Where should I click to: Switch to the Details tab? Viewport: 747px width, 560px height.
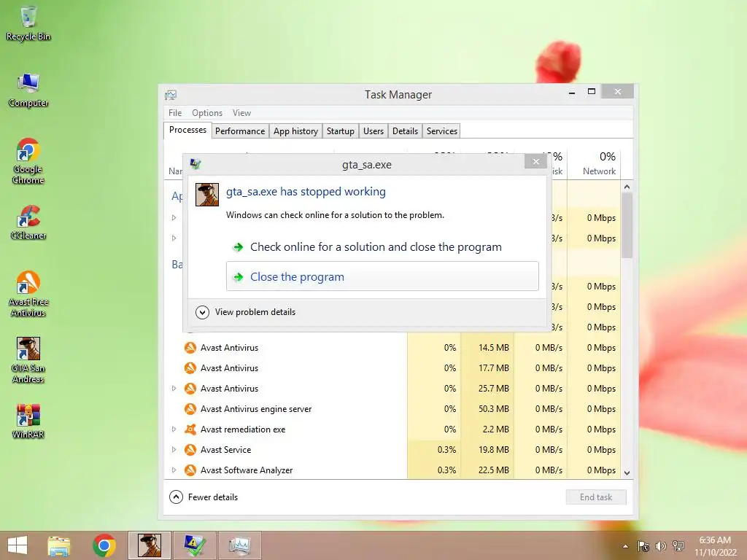coord(405,131)
